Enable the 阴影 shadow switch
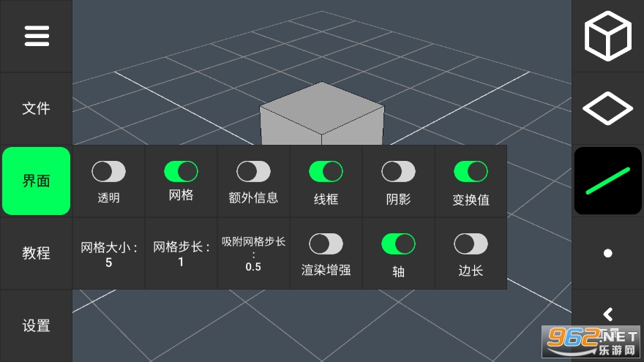 (398, 172)
